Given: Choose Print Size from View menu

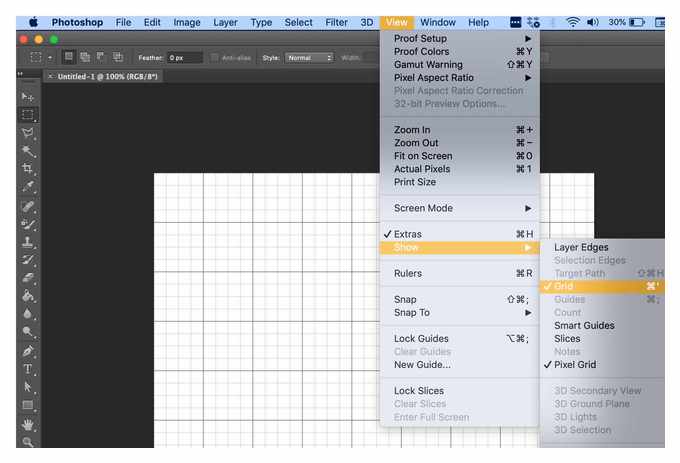Looking at the screenshot, I should point(460,182).
